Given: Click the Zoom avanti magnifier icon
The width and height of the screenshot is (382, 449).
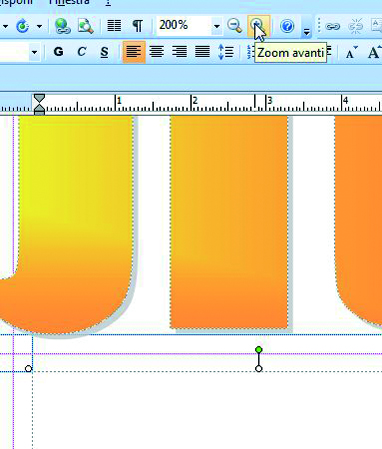Looking at the screenshot, I should click(258, 26).
